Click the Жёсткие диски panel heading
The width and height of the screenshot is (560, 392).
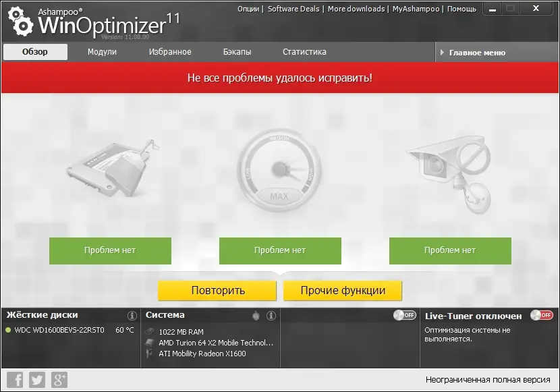[x=42, y=315]
